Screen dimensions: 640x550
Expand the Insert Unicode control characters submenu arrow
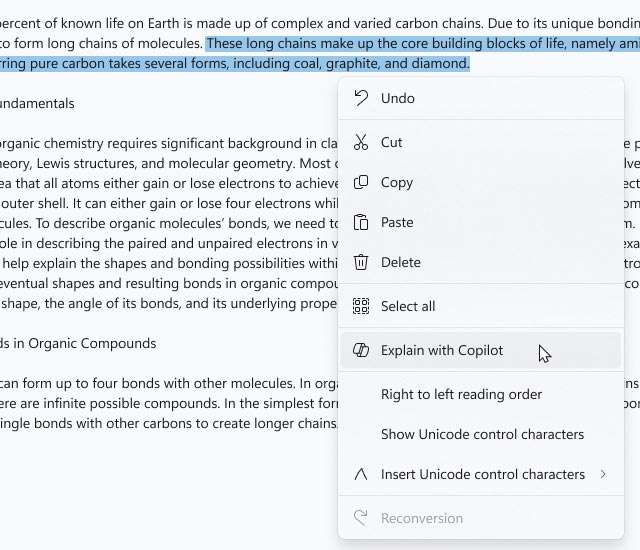coord(603,474)
